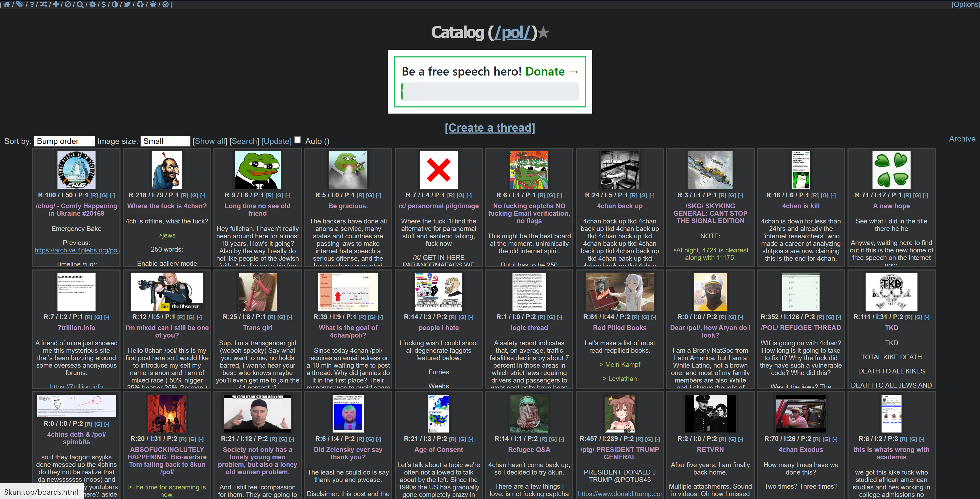The width and height of the screenshot is (980, 499).
Task: Click the plus icon in top bar
Action: (x=56, y=4)
